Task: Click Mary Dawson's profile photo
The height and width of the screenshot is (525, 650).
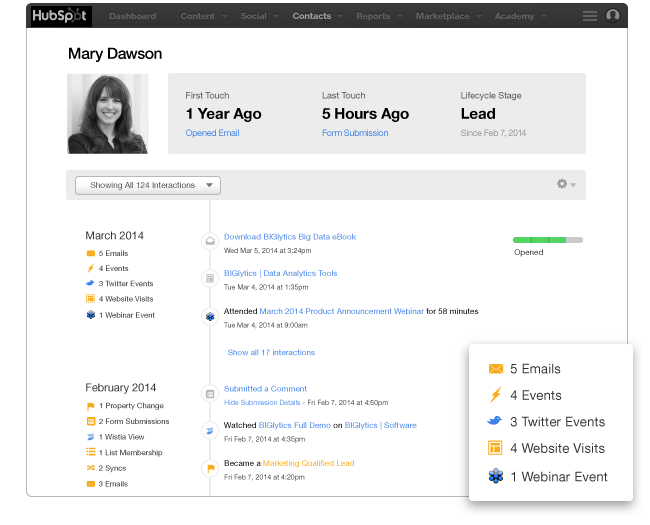Action: [108, 113]
